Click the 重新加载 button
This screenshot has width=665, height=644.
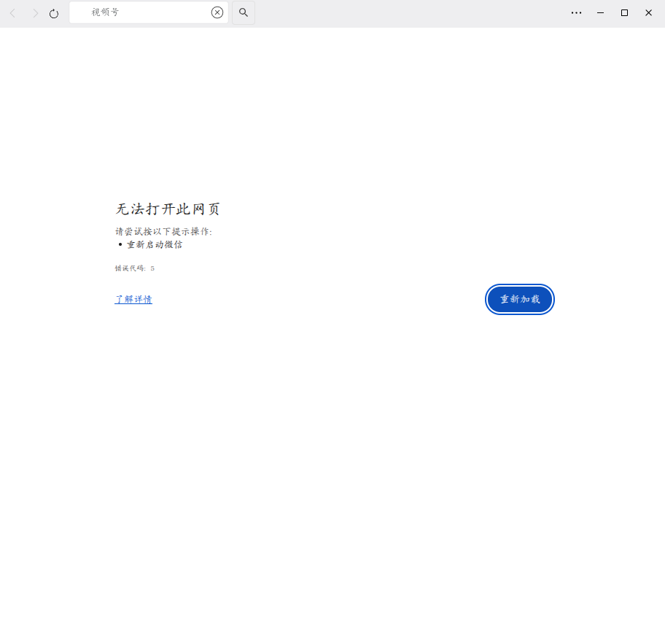519,300
